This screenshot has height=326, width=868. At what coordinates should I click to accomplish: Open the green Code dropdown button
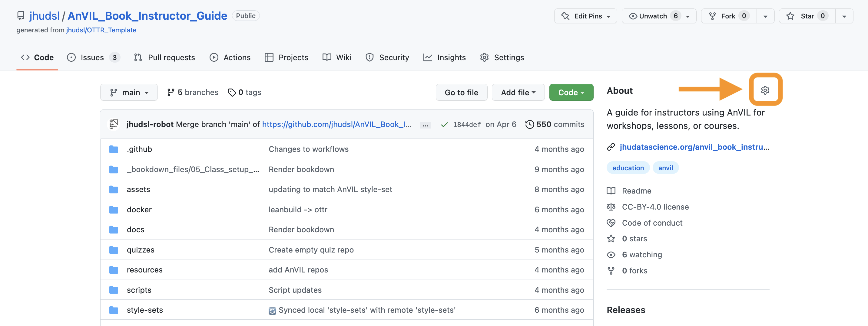571,92
